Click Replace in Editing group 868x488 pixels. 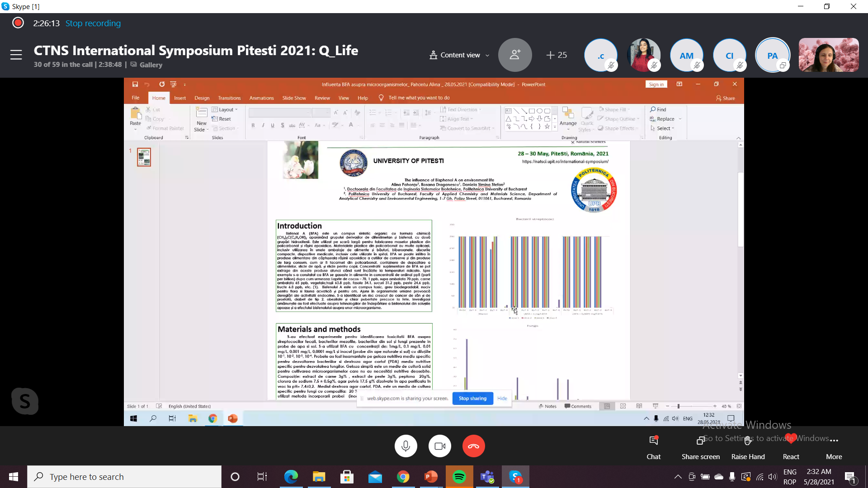[x=662, y=119]
